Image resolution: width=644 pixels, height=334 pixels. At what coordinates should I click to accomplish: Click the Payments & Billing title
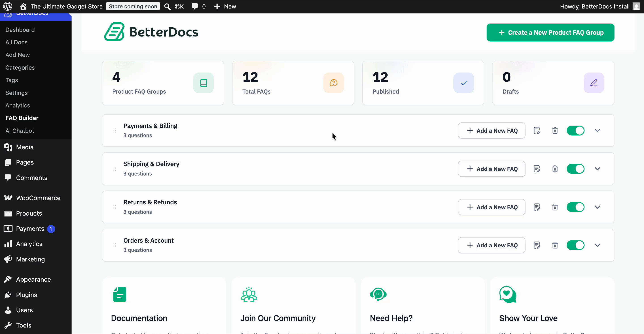coord(150,126)
